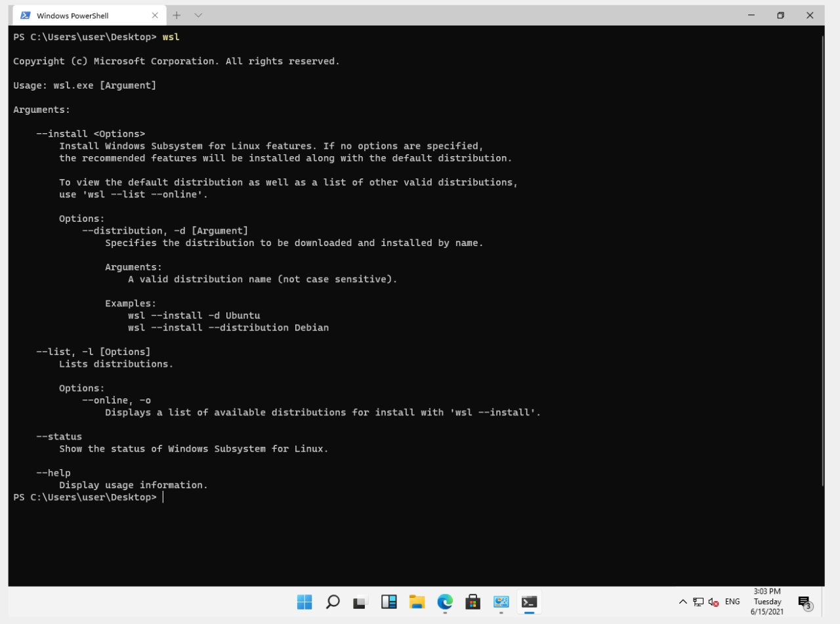The height and width of the screenshot is (624, 840).
Task: Switch ENG input language indicator
Action: point(732,602)
